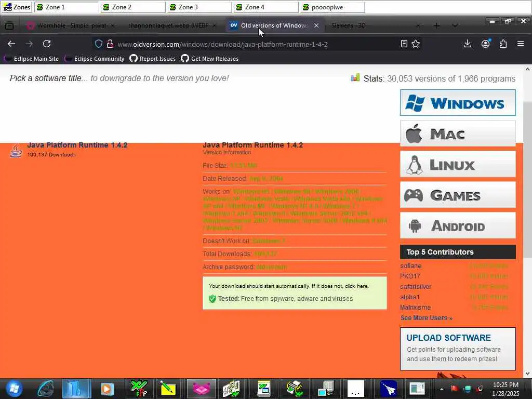The width and height of the screenshot is (532, 399).
Task: Select the Windows platform button
Action: click(x=458, y=103)
